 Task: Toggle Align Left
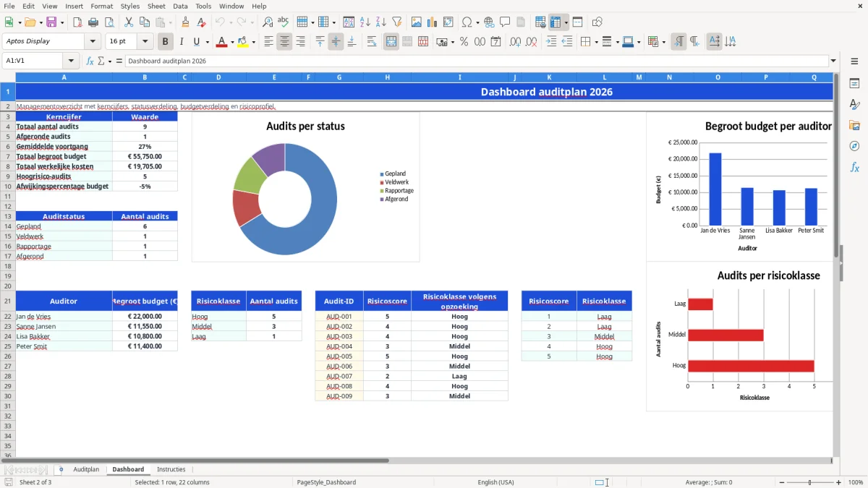coord(268,42)
